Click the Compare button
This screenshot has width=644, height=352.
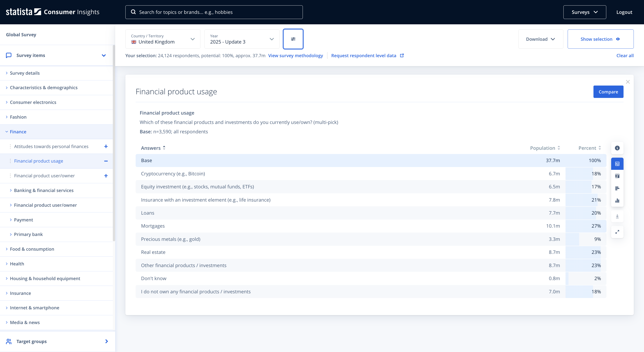[608, 92]
